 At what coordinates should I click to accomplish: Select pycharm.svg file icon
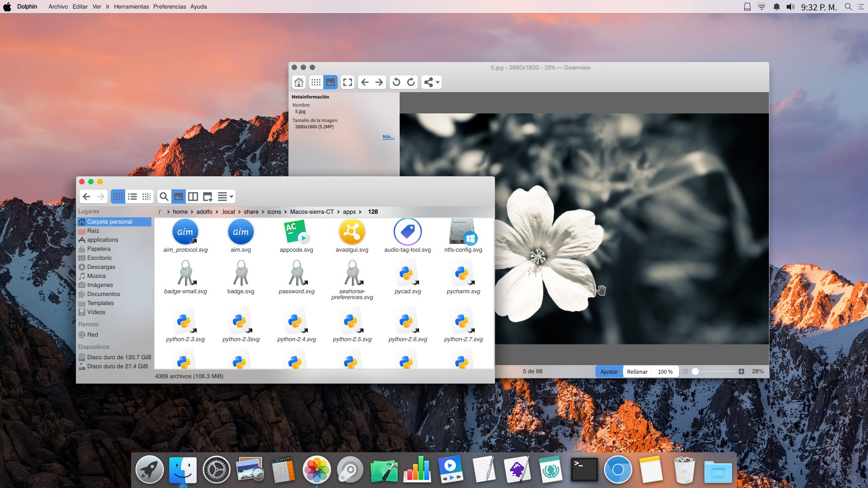coord(463,273)
